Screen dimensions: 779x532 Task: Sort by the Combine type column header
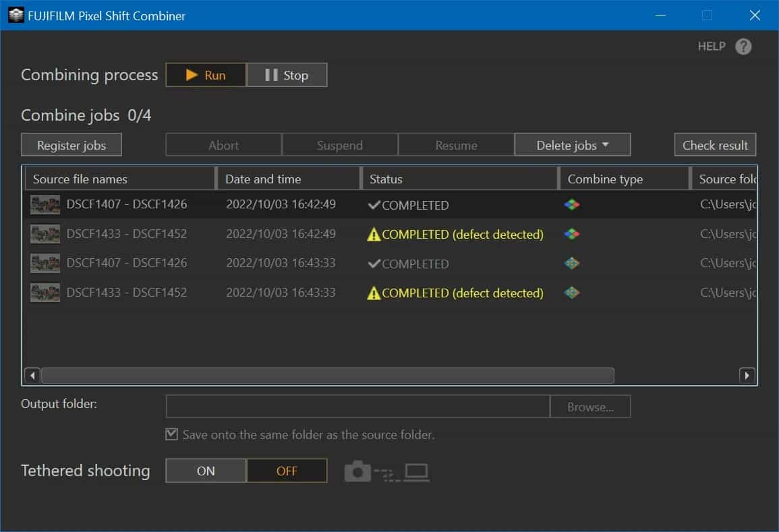click(x=625, y=179)
